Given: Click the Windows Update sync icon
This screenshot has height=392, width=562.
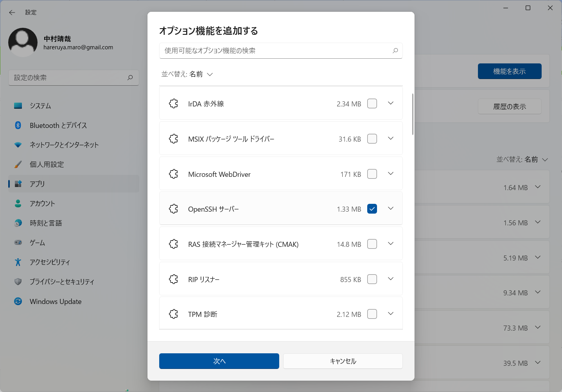Looking at the screenshot, I should tap(18, 301).
